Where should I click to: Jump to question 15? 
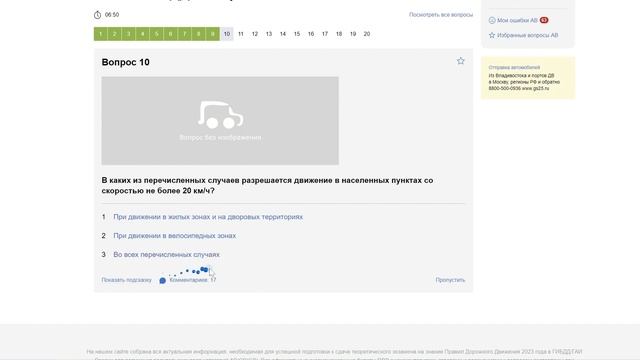(297, 34)
